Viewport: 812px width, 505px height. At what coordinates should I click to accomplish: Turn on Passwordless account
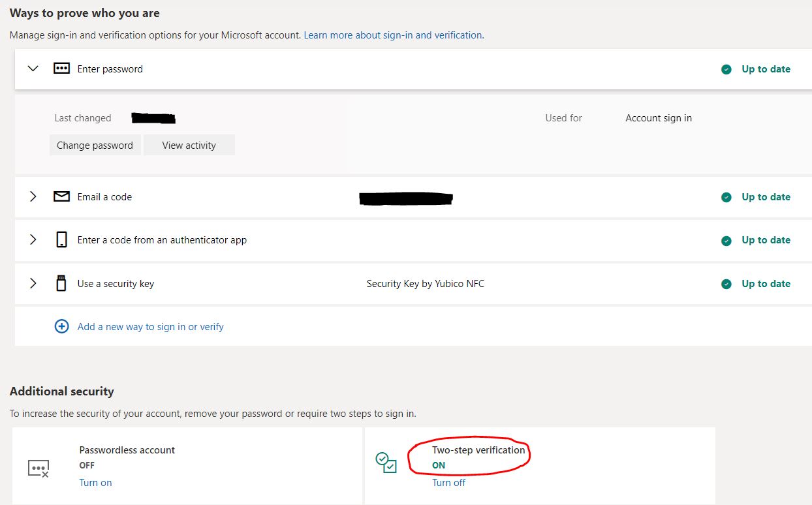[x=95, y=483]
